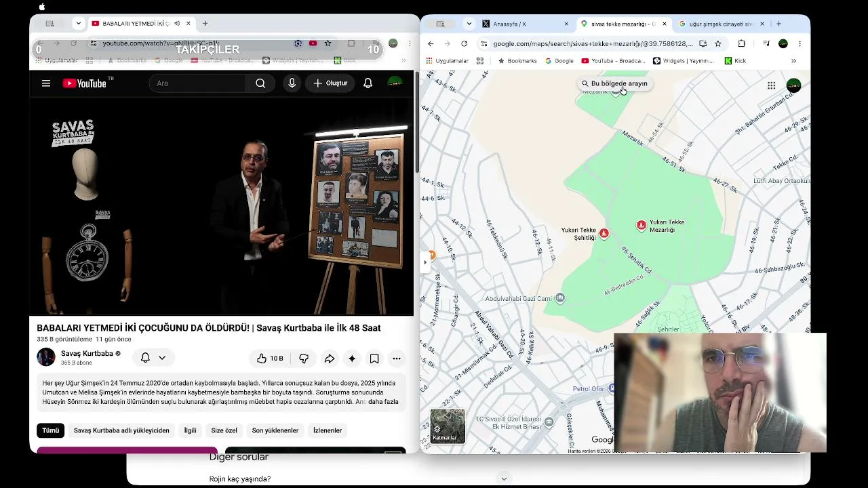Click the Yukarı Tekke Şehitliği map pin
The width and height of the screenshot is (868, 488).
click(x=604, y=234)
